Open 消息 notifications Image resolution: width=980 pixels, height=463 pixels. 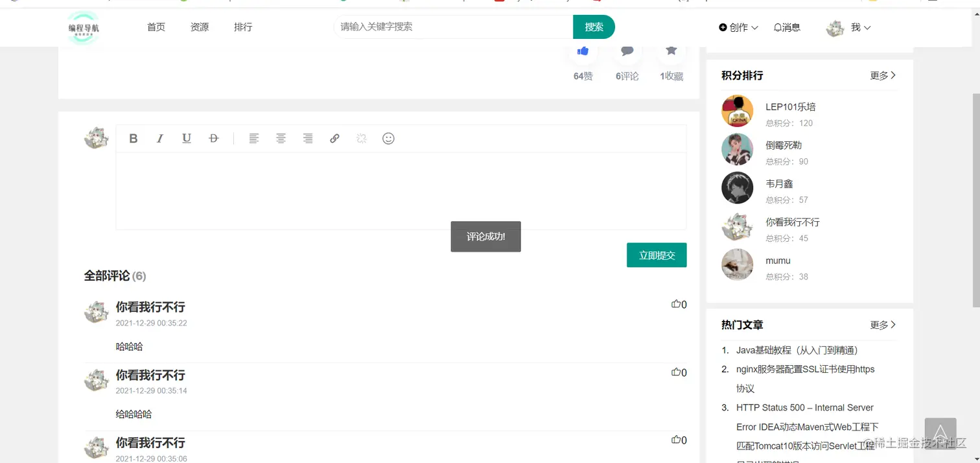click(x=787, y=27)
